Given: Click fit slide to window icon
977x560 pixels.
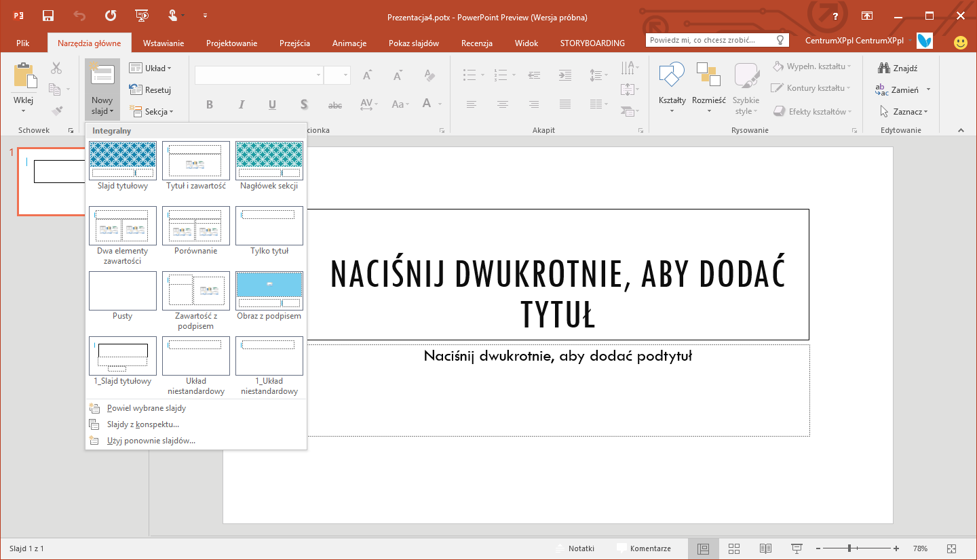Looking at the screenshot, I should [x=951, y=548].
